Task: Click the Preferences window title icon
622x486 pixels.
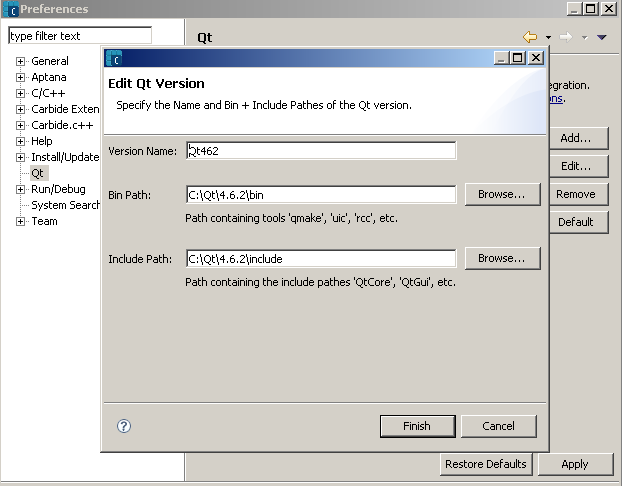Action: (x=11, y=9)
